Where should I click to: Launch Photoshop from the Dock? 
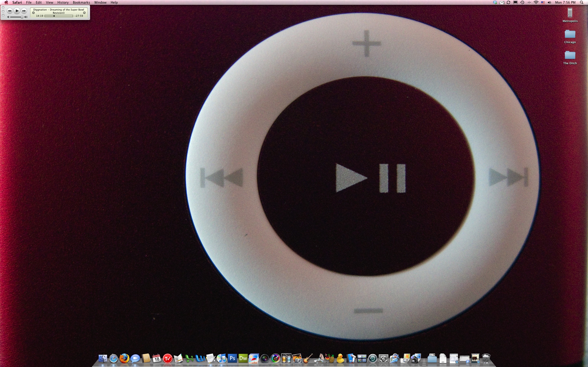[232, 358]
